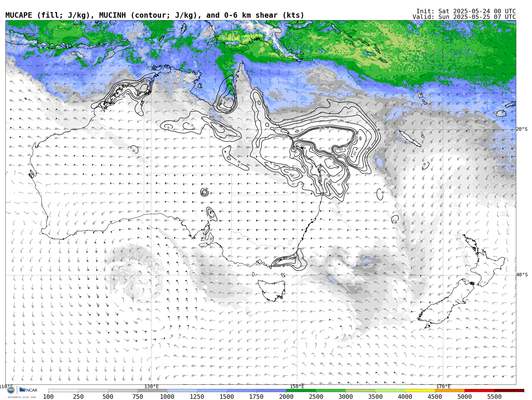
Task: Click the colorbar label 5500
Action: [494, 397]
